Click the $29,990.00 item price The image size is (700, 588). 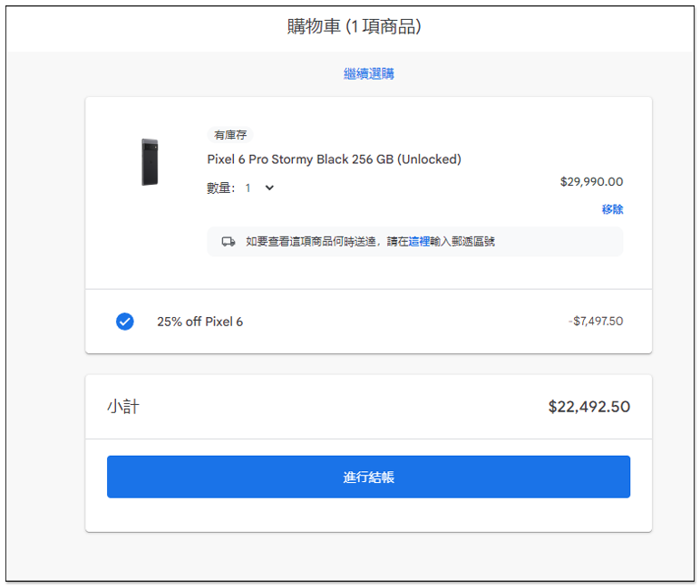pyautogui.click(x=591, y=181)
